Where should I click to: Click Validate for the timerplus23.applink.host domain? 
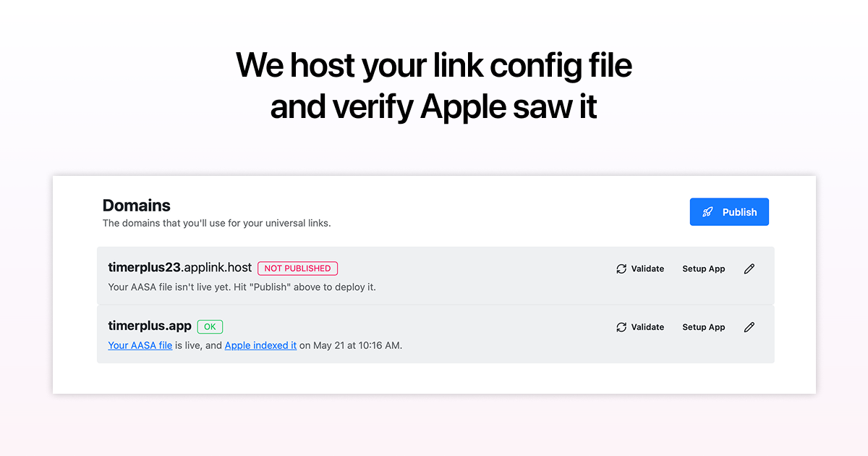click(648, 269)
